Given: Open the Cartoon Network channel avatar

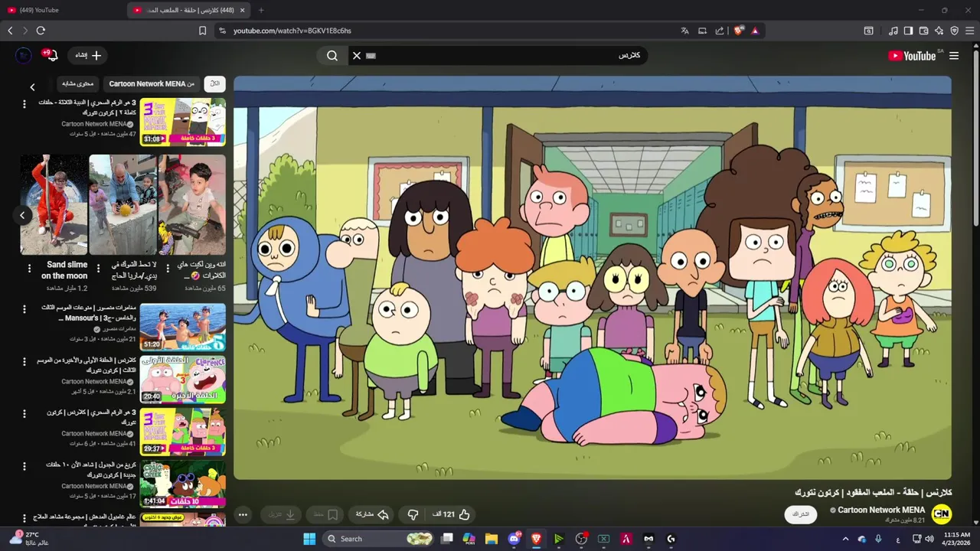Looking at the screenshot, I should tap(941, 514).
